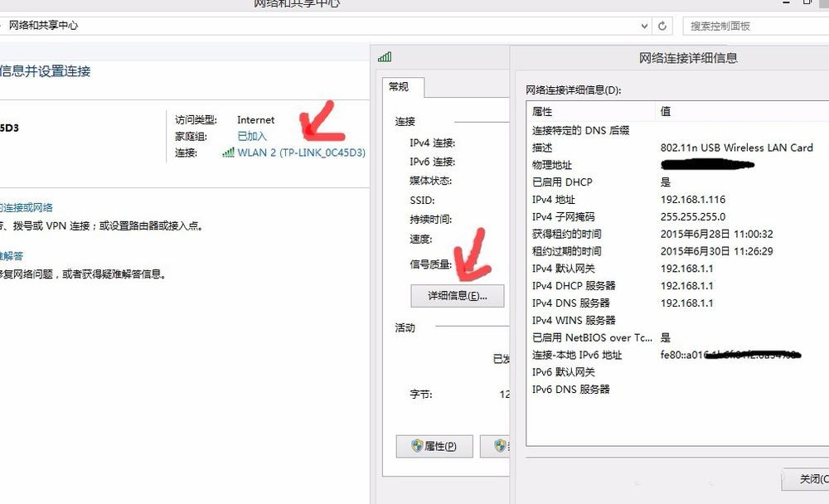Select the 连接特定的 DNS 后缀 row
This screenshot has height=504, width=829.
[x=678, y=131]
